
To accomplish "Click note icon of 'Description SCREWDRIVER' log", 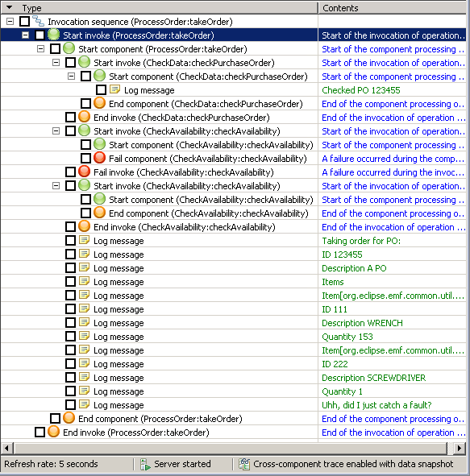I will 84,377.
